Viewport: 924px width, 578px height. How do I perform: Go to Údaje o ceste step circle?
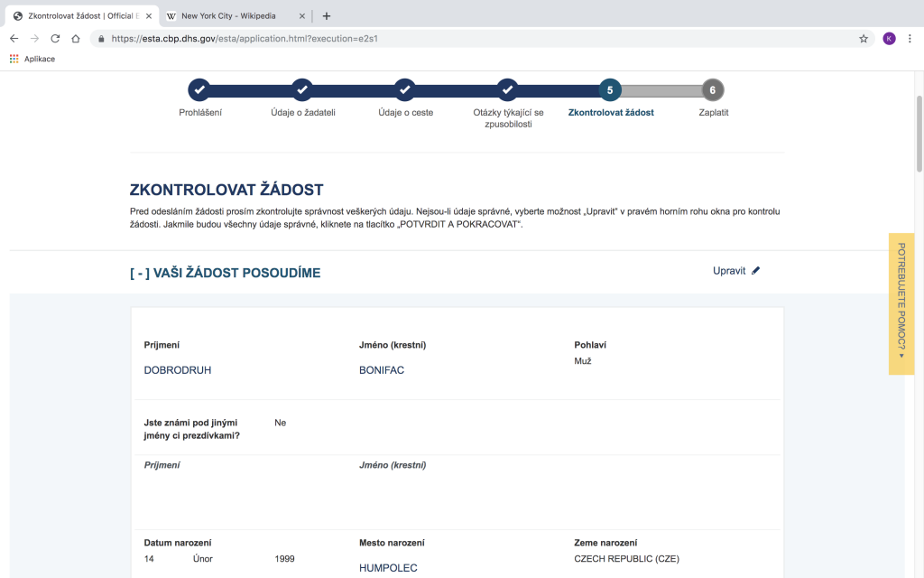(x=404, y=90)
